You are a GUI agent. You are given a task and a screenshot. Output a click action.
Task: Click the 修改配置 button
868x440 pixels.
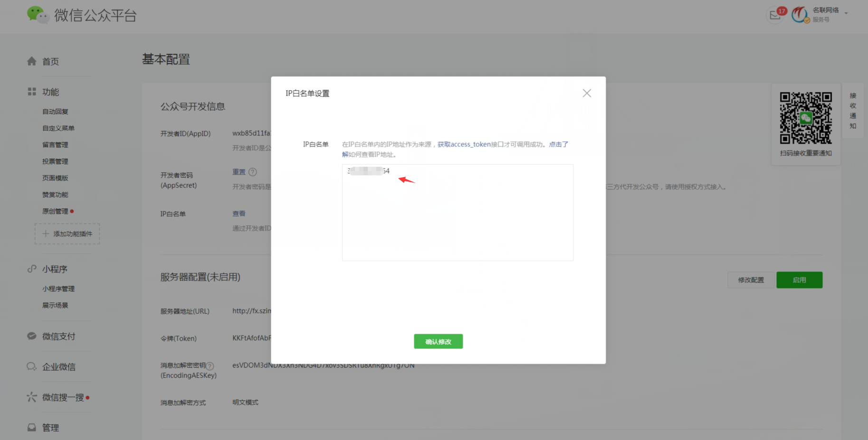[751, 280]
